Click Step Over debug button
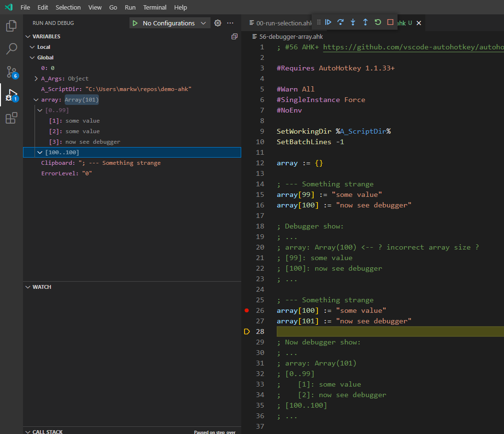The width and height of the screenshot is (504, 434). pyautogui.click(x=340, y=22)
